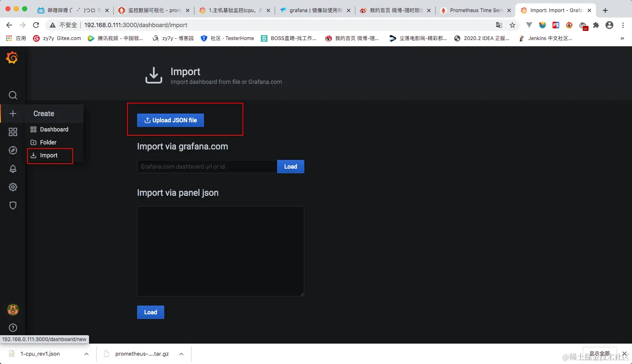Screen dimensions: 632x364
Task: Open the Chrome extensions puzzle icon
Action: coord(596,25)
